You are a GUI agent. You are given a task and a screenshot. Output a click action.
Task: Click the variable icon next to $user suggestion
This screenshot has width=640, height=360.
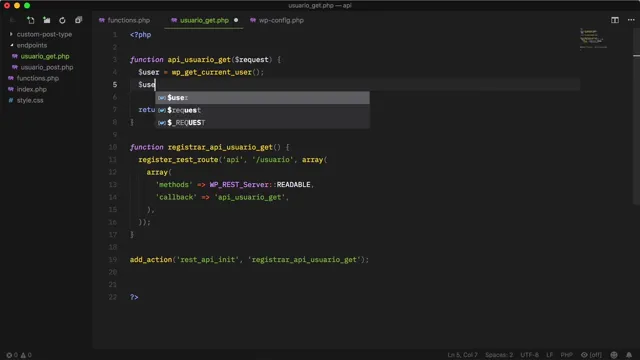click(162, 98)
